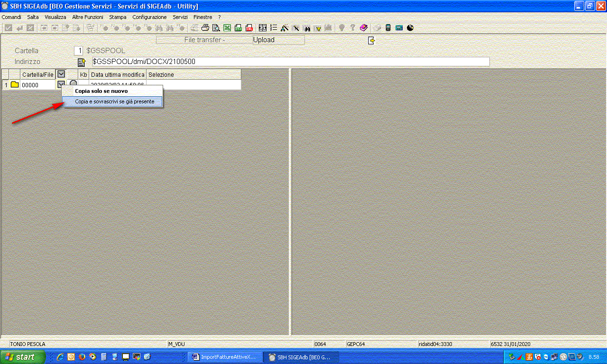Open the dropdown arrow in row 00000
Viewport: 607px width, 364px height.
pos(61,84)
